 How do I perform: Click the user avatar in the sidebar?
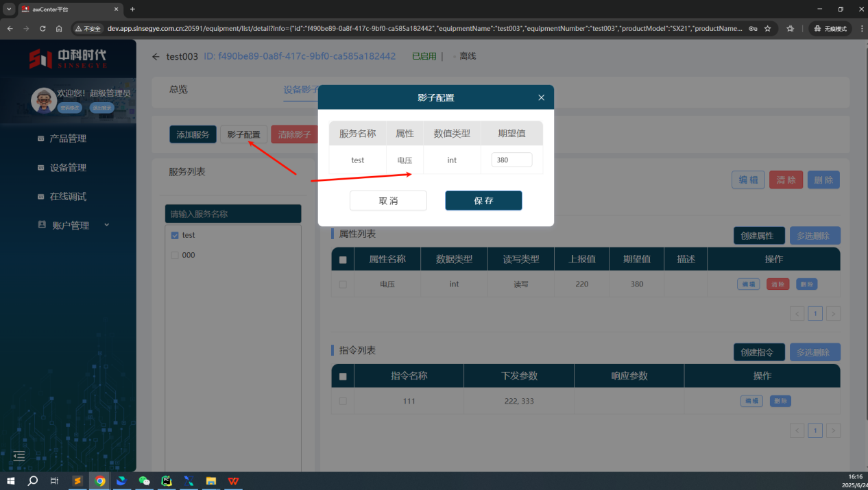pyautogui.click(x=44, y=100)
